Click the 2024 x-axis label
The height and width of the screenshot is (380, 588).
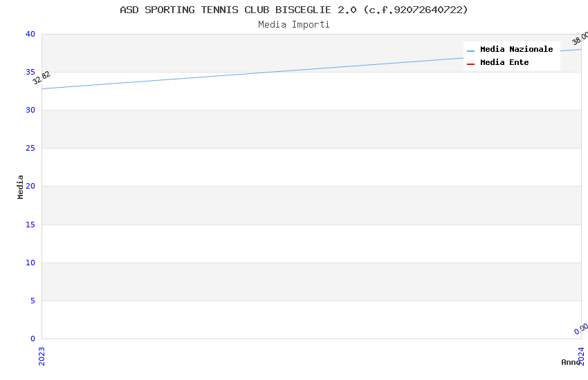click(x=581, y=356)
